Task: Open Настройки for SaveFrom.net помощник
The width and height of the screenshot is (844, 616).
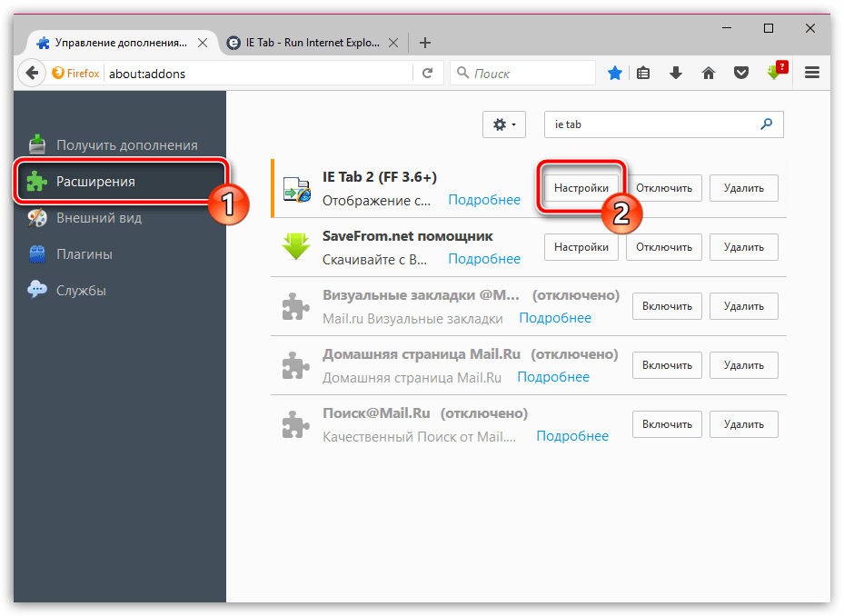Action: [x=581, y=247]
